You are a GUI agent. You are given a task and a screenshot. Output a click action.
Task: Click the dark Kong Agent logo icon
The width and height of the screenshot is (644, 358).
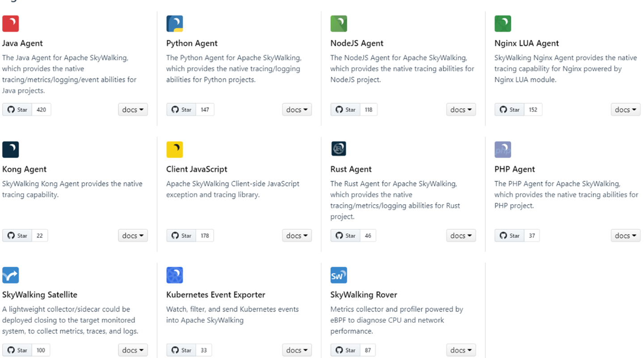[x=10, y=149]
